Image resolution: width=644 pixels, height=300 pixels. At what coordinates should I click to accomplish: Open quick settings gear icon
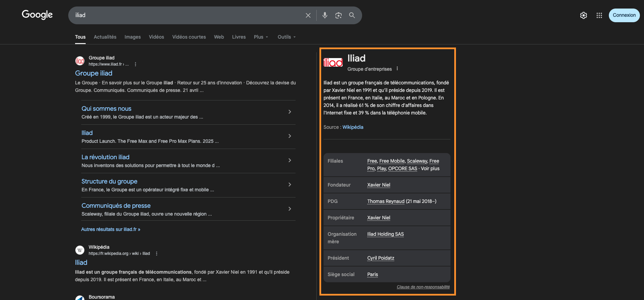tap(584, 15)
